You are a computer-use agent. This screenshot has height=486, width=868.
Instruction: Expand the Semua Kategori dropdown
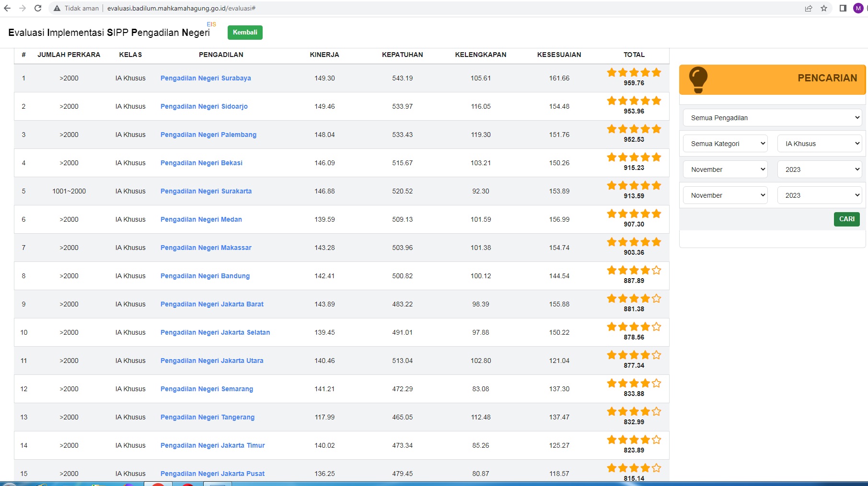click(725, 144)
